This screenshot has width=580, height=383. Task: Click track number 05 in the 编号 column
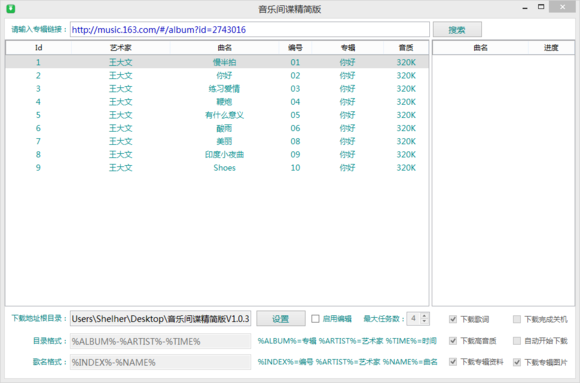coord(295,115)
